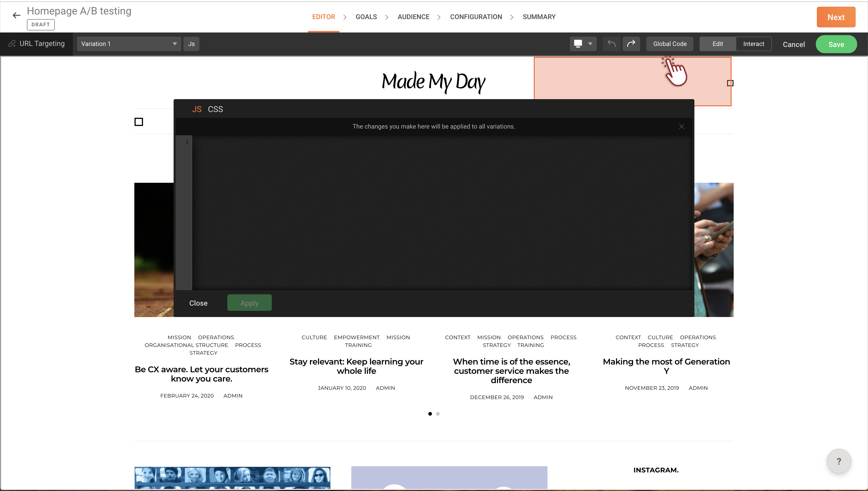Switch to the CSS tab
This screenshot has height=491, width=868.
pos(215,109)
